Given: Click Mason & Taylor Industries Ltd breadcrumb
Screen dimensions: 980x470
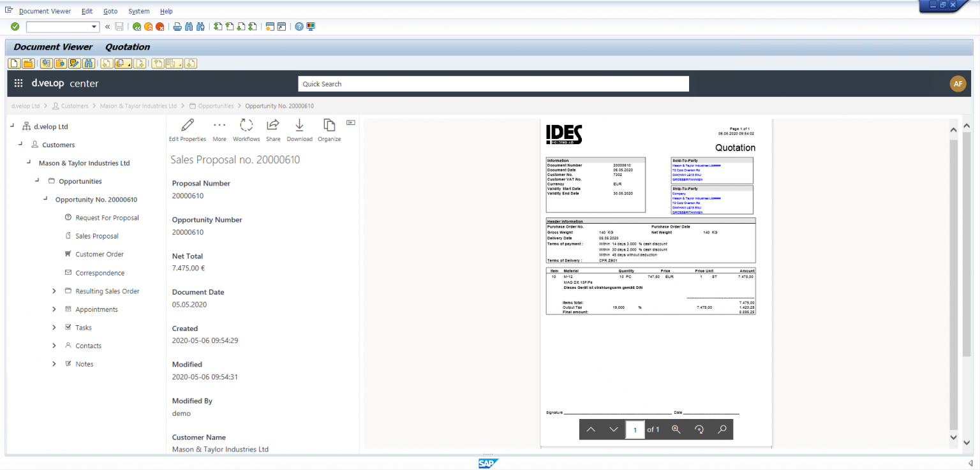Looking at the screenshot, I should 138,106.
